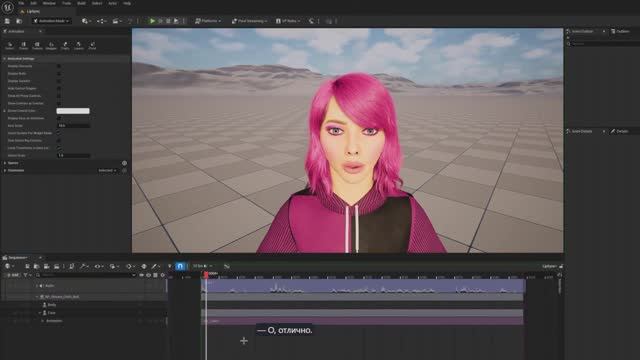Screen dimensions: 640x360
Task: Click the Save level icon in main toolbar
Action: (7, 21)
